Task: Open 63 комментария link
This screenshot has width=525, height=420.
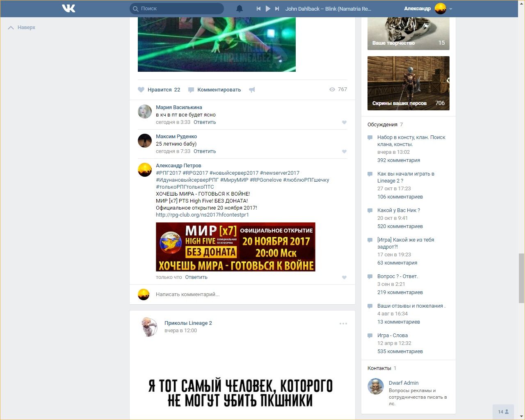Action: click(x=397, y=263)
